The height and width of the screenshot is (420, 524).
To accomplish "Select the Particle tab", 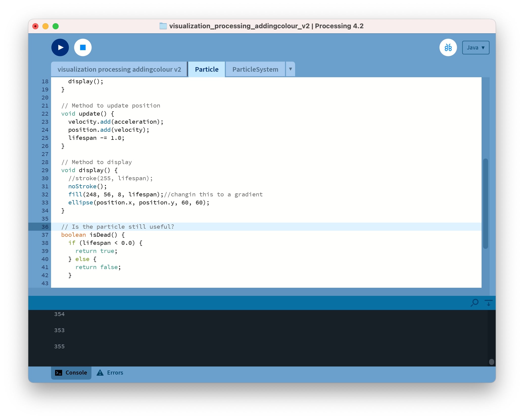I will 207,69.
